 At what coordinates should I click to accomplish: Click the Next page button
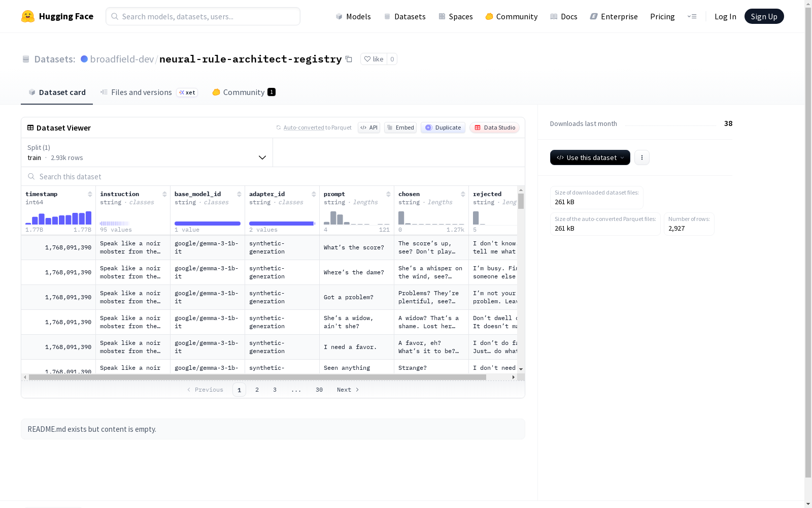click(348, 390)
